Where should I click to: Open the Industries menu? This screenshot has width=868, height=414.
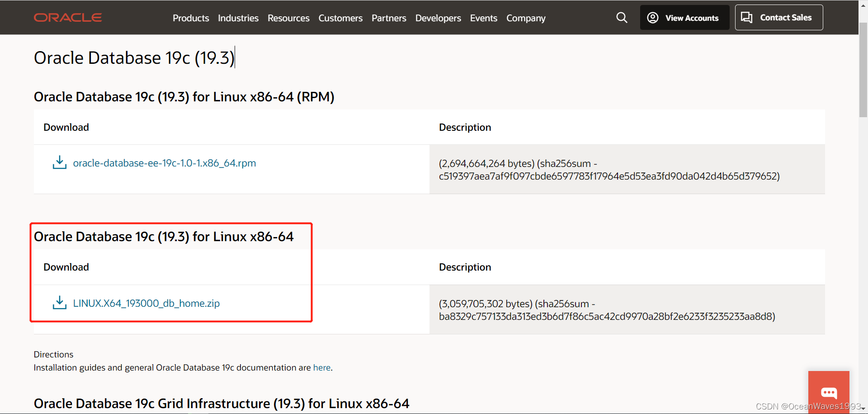tap(238, 18)
